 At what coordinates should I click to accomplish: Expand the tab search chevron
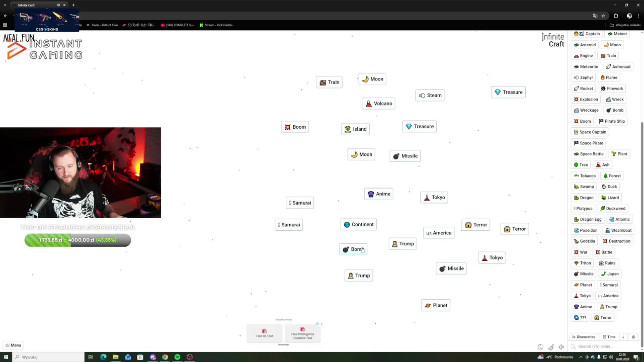click(x=5, y=5)
